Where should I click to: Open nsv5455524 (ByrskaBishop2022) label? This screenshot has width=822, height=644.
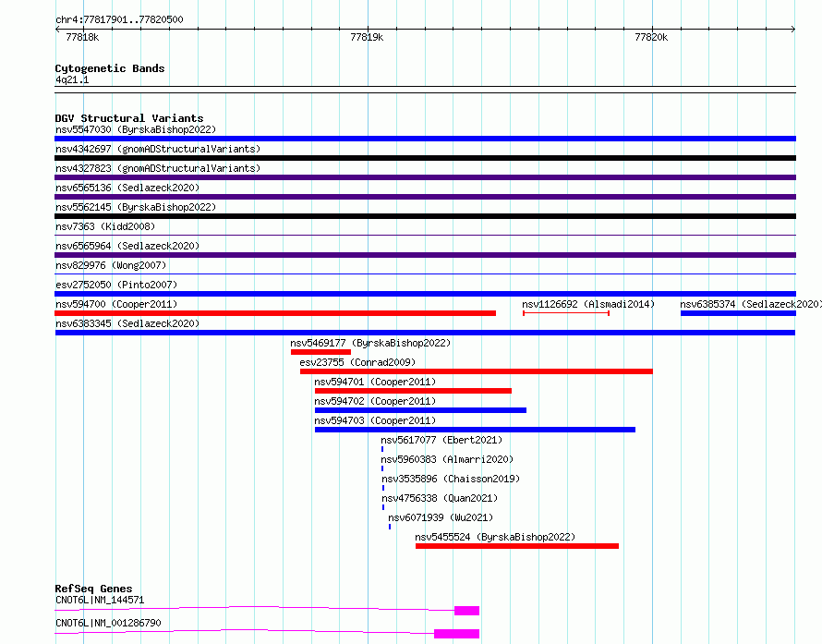pyautogui.click(x=495, y=537)
